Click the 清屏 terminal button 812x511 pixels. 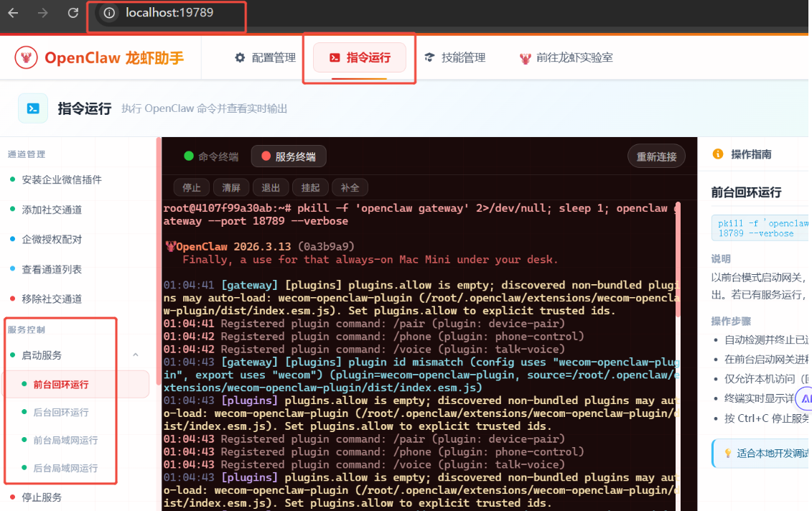point(231,187)
